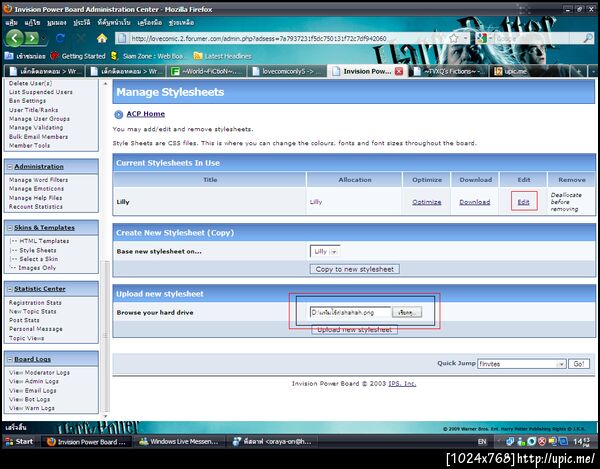Open View Moderator Logs link
The width and height of the screenshot is (600, 469).
[x=39, y=373]
